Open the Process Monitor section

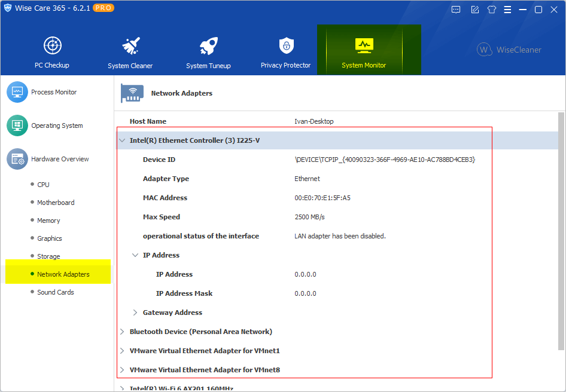tap(54, 92)
